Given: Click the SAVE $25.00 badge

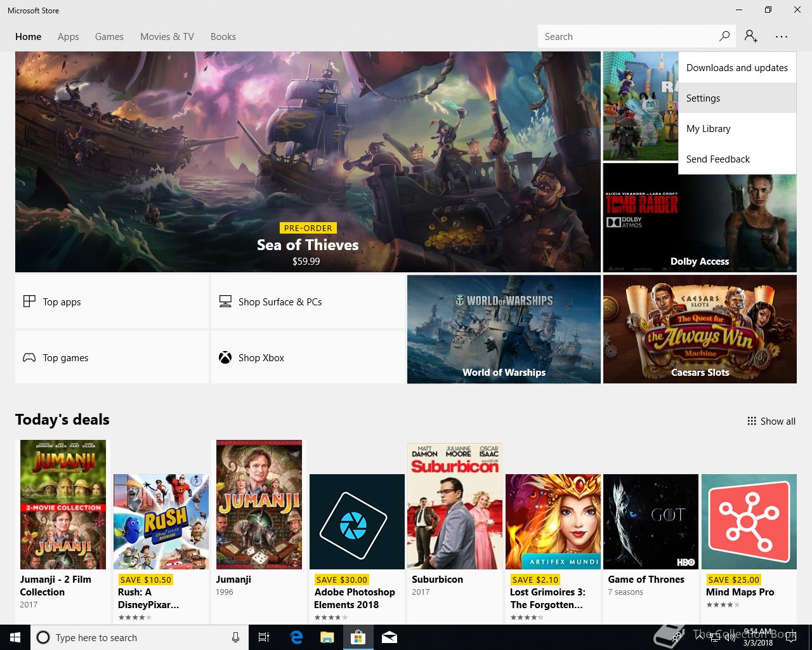Looking at the screenshot, I should coord(733,580).
